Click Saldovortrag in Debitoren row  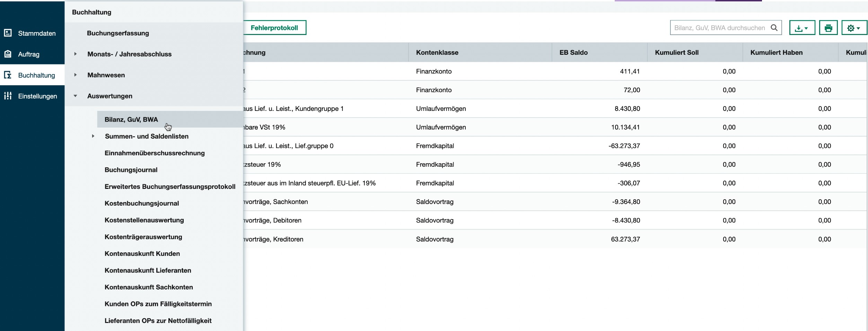pos(435,220)
